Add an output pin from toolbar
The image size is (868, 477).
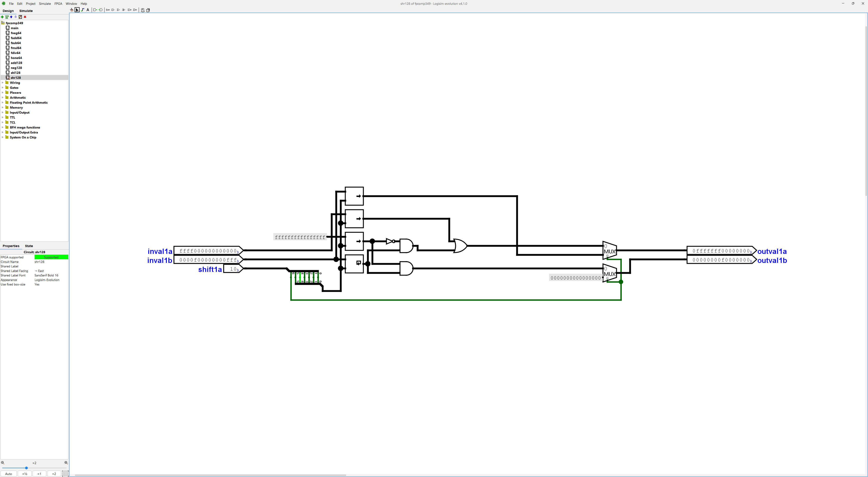(x=101, y=10)
